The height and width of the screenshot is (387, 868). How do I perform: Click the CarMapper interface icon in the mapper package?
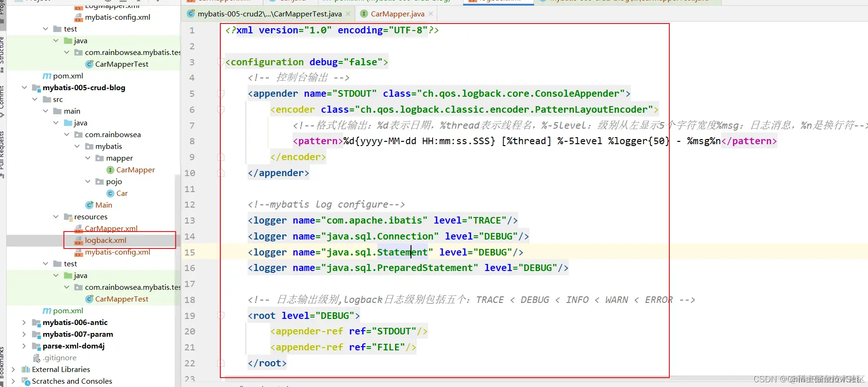(x=110, y=170)
